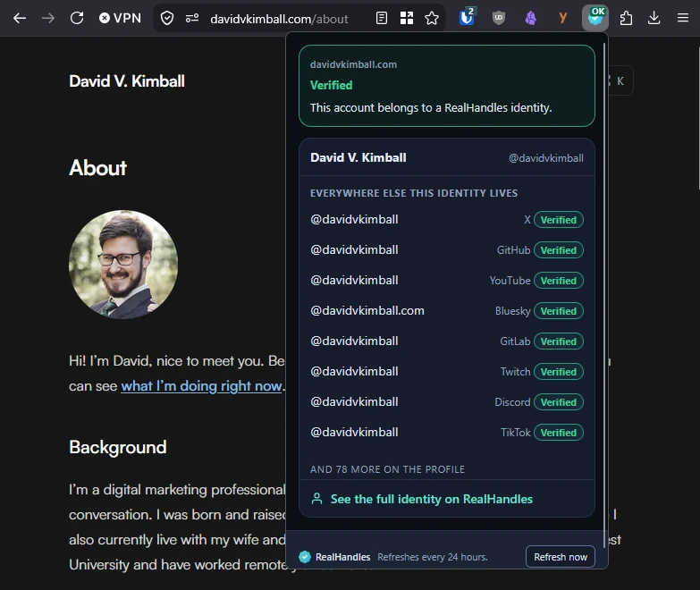Open the tracking protection shield icon
700x590 pixels.
(x=167, y=18)
